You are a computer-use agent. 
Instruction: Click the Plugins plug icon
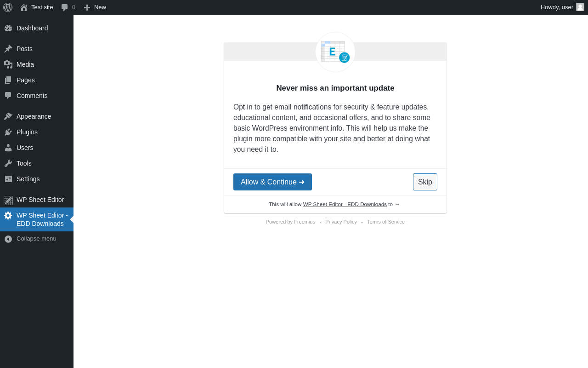[x=8, y=132]
